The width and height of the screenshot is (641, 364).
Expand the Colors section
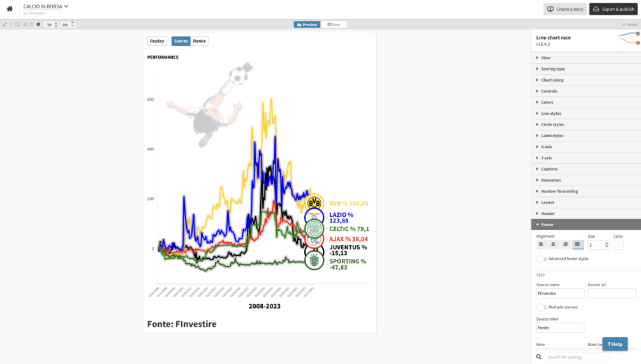[x=586, y=102]
